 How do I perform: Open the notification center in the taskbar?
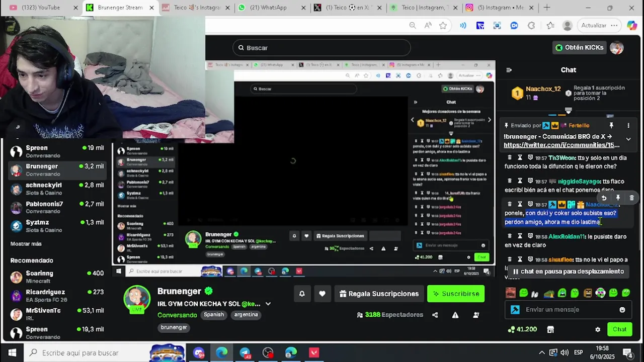(627, 353)
